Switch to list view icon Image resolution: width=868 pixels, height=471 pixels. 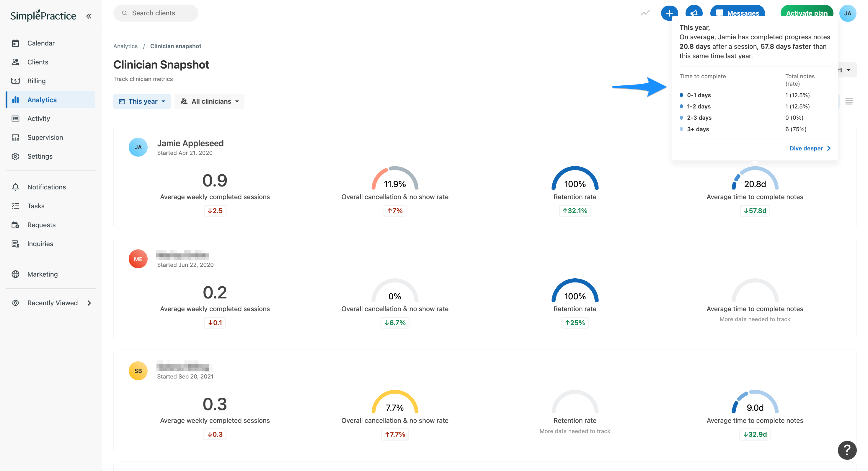[849, 101]
